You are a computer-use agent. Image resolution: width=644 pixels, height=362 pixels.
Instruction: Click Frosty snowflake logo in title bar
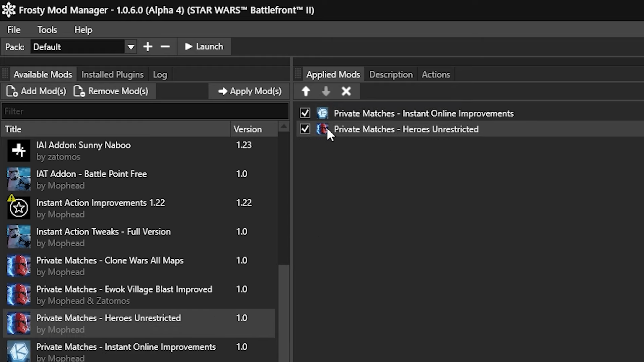9,10
